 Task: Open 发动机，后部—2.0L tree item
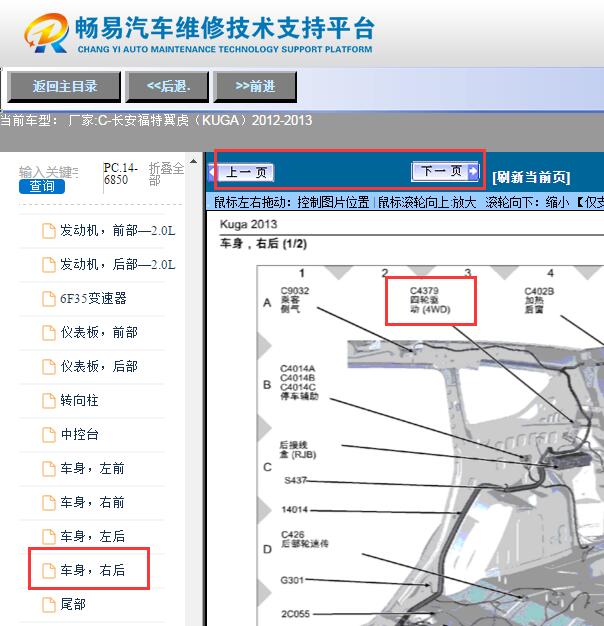point(117,265)
